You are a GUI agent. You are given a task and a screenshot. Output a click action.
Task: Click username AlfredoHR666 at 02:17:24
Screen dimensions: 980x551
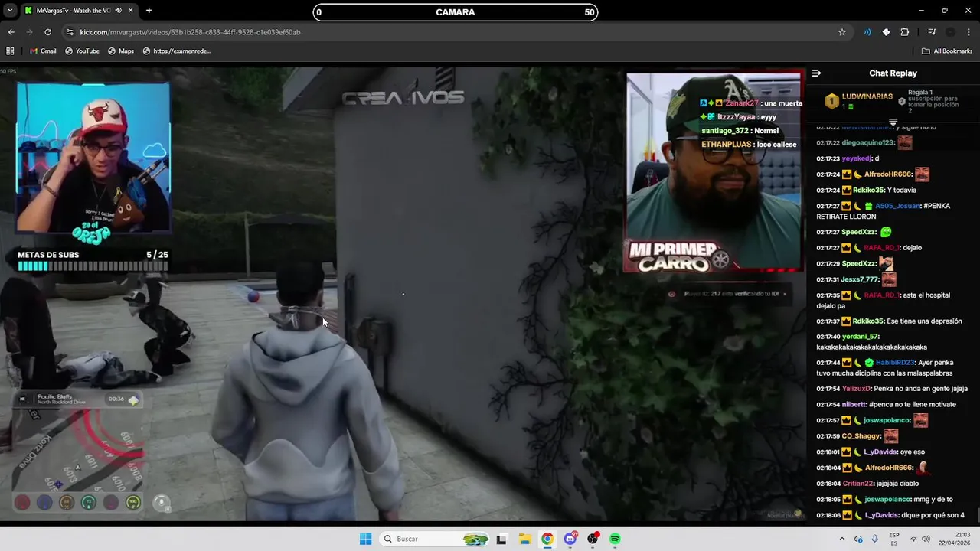pos(889,174)
